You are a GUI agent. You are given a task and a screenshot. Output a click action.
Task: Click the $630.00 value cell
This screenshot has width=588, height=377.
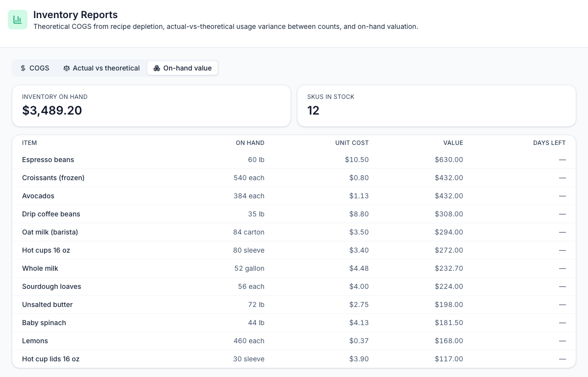[x=449, y=160]
